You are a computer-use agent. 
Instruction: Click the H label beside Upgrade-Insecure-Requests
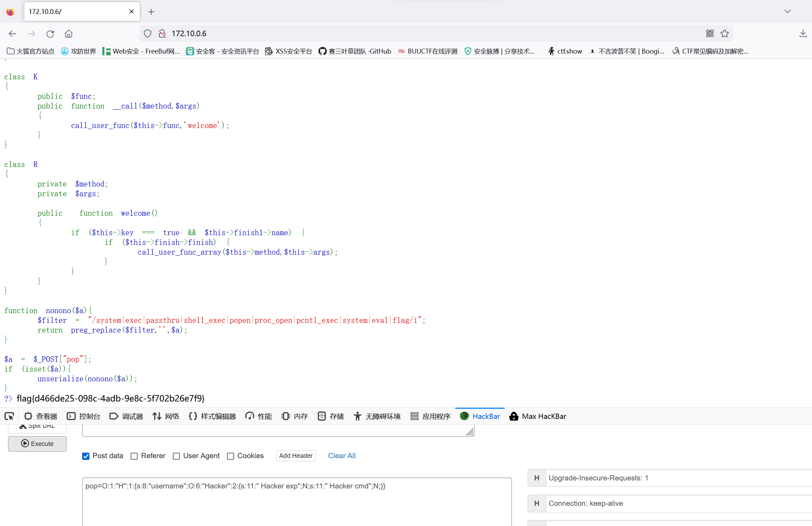[x=537, y=478]
